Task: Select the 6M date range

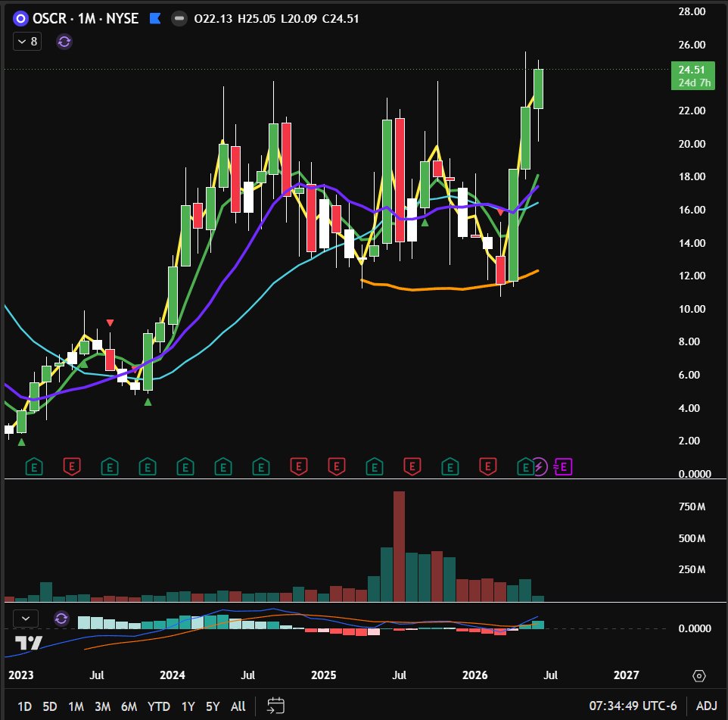Action: coord(129,706)
